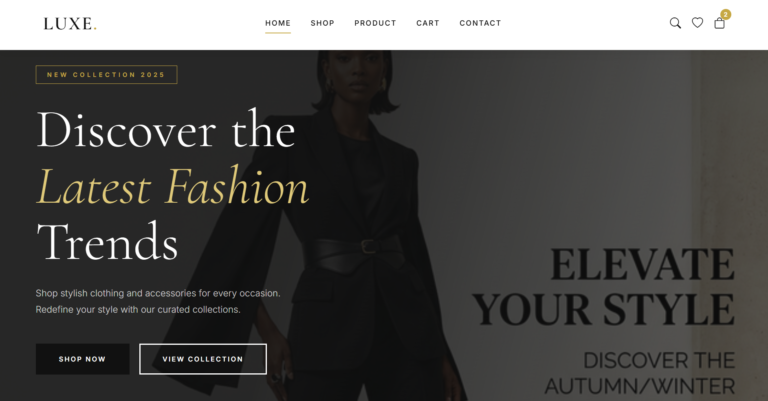The height and width of the screenshot is (401, 768).
Task: Click the LUXE logo
Action: click(x=70, y=24)
